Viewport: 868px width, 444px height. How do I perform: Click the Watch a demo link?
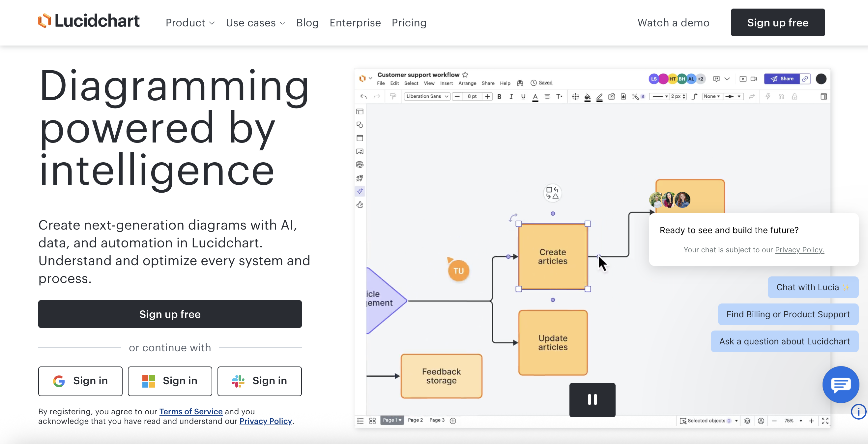click(673, 23)
